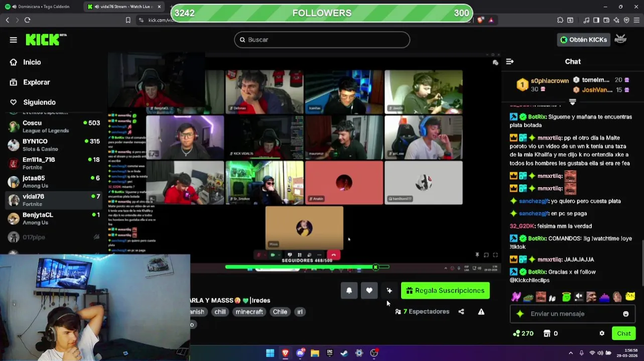The height and width of the screenshot is (361, 644).
Task: Open Windows Start menu
Action: 270,353
